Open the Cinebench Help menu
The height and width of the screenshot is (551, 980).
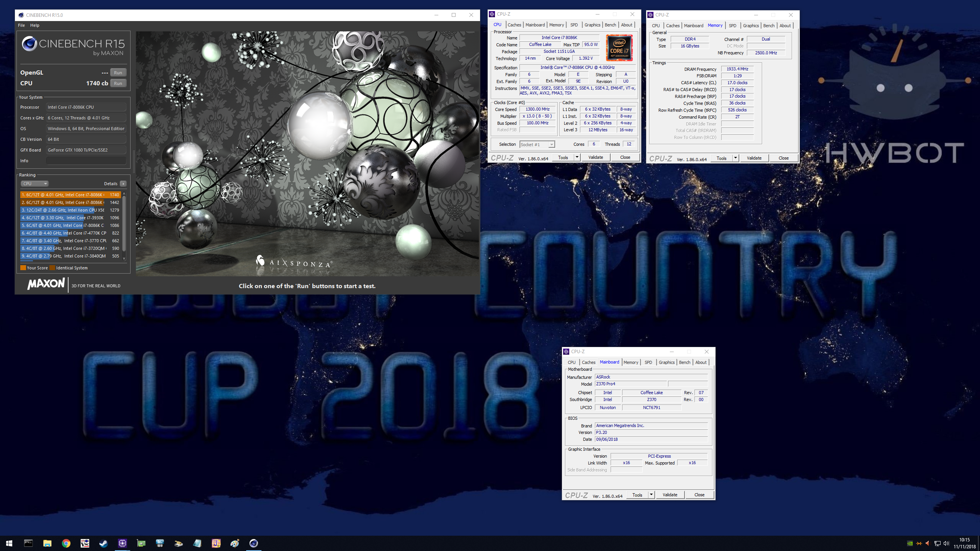tap(35, 25)
